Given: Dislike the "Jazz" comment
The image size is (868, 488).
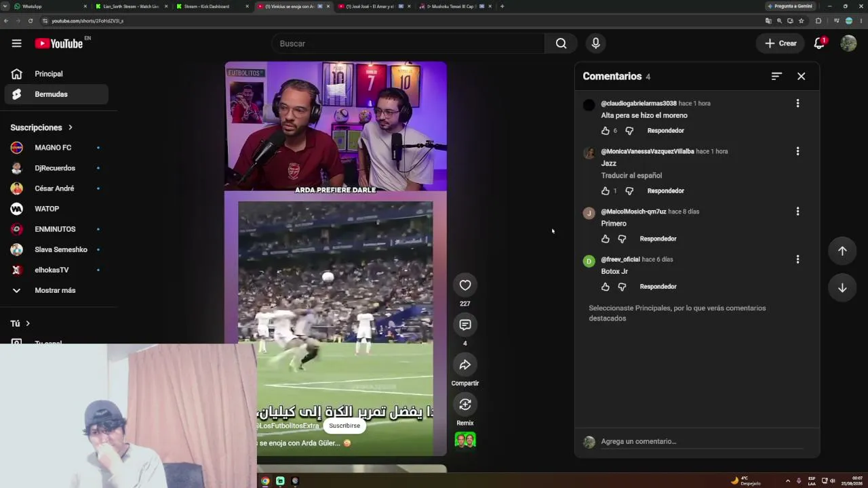Looking at the screenshot, I should [x=629, y=191].
